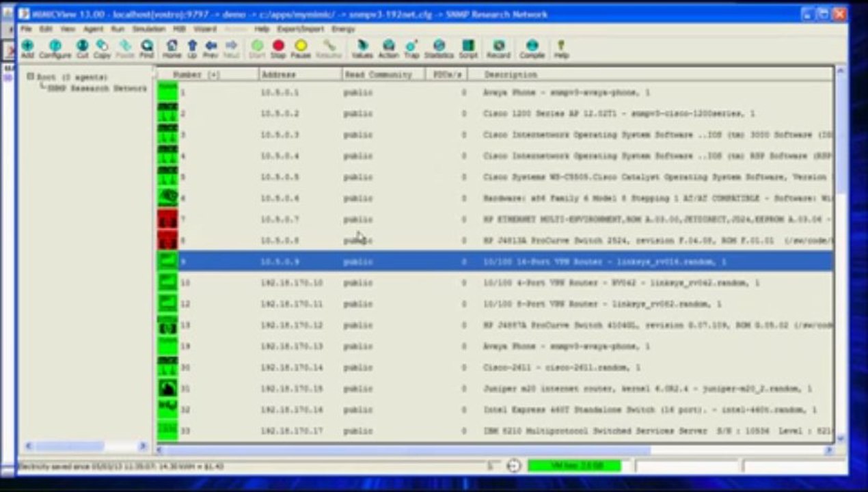Sort by the Number column header
The width and height of the screenshot is (868, 492).
[x=208, y=74]
